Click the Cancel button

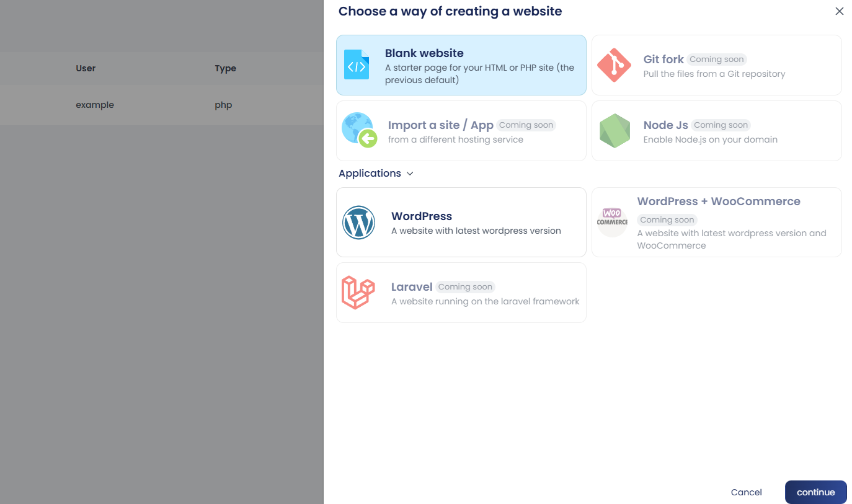click(x=746, y=492)
